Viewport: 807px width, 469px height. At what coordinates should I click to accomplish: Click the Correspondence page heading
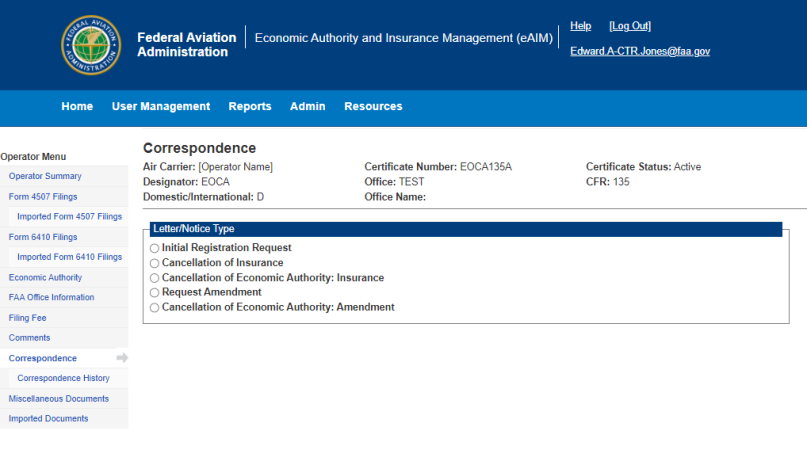coord(200,148)
